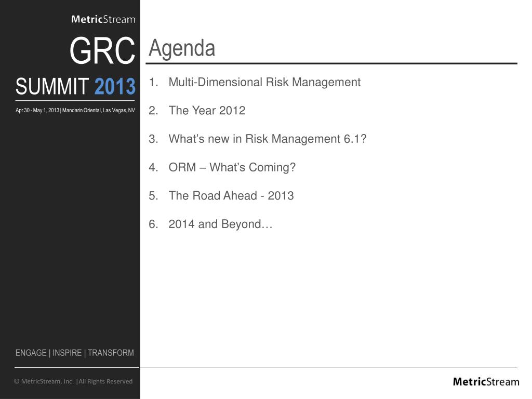The image size is (532, 399).
Task: Click agenda item 'ORM – What's Coming?'
Action: click(232, 167)
